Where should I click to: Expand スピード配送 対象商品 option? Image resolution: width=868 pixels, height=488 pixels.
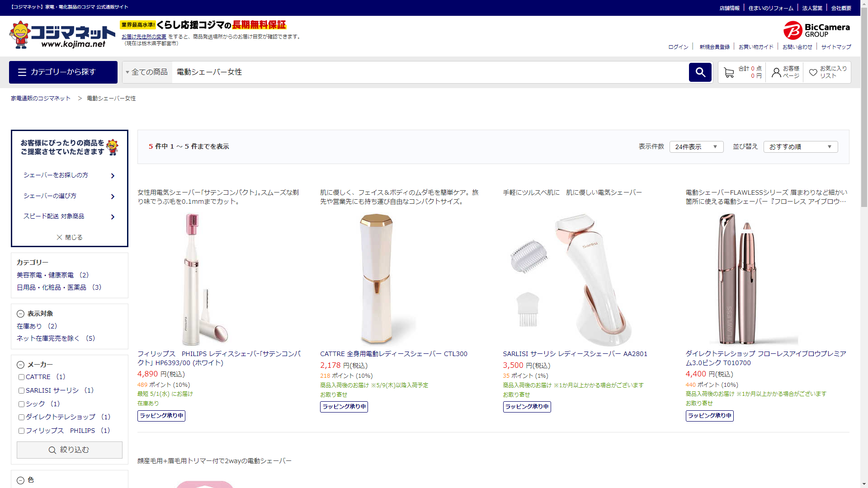[70, 216]
